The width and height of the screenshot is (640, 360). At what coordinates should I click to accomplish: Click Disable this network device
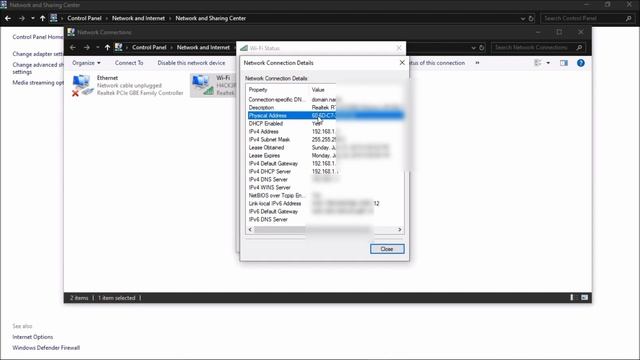191,63
